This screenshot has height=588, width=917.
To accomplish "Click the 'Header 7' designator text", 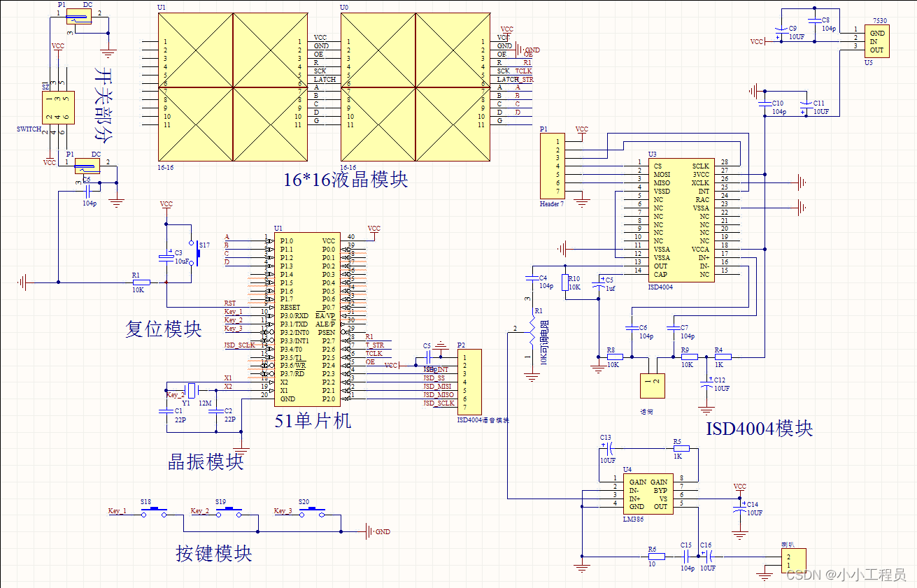I will 553,203.
